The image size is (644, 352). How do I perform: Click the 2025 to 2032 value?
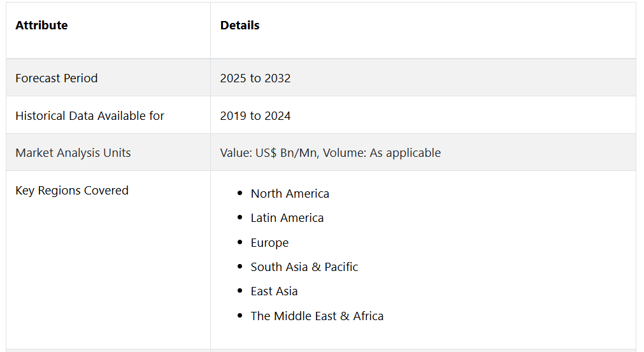[255, 78]
